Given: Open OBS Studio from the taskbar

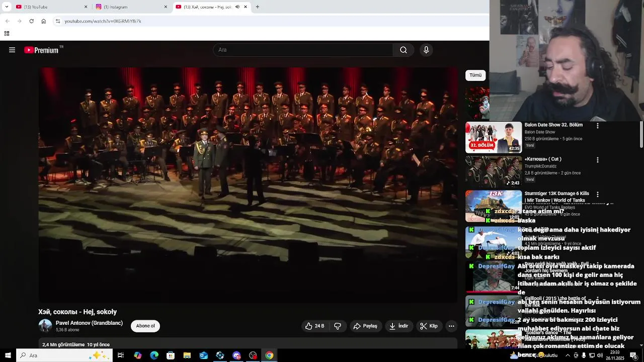Looking at the screenshot, I should [x=253, y=355].
